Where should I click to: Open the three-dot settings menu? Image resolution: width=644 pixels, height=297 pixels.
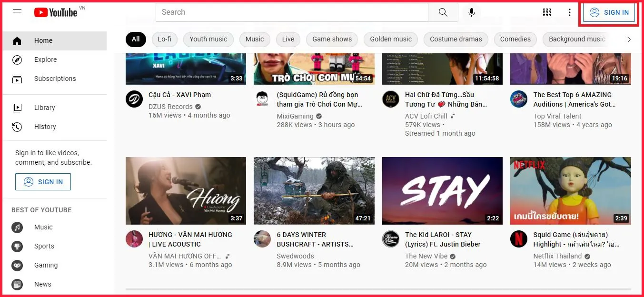(570, 12)
